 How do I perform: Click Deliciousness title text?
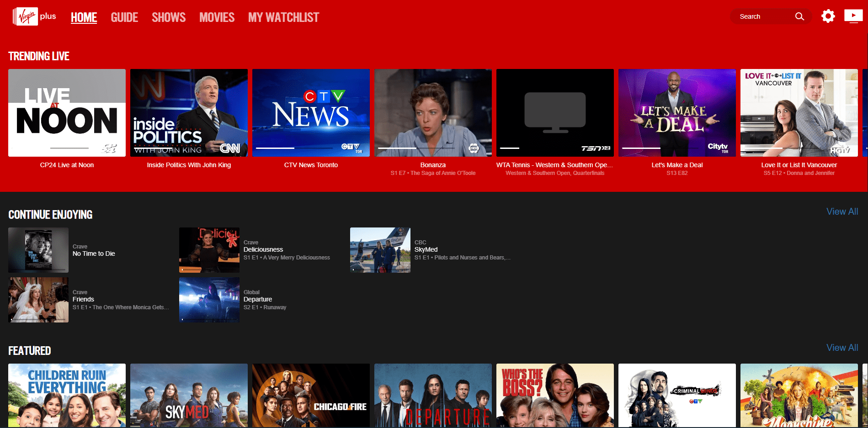[263, 249]
